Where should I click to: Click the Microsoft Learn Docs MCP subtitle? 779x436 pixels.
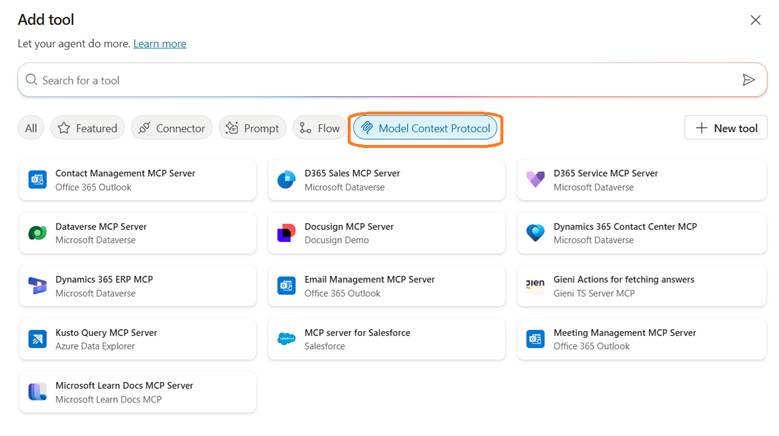coord(108,399)
